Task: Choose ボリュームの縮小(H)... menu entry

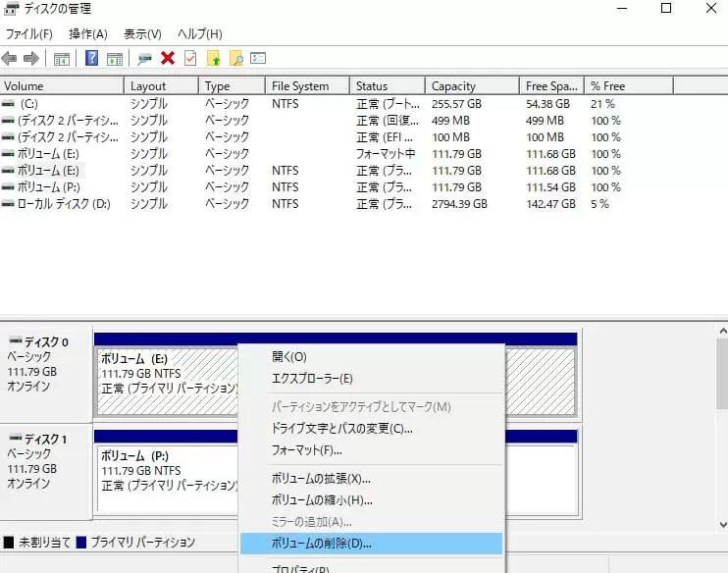Action: (x=372, y=500)
